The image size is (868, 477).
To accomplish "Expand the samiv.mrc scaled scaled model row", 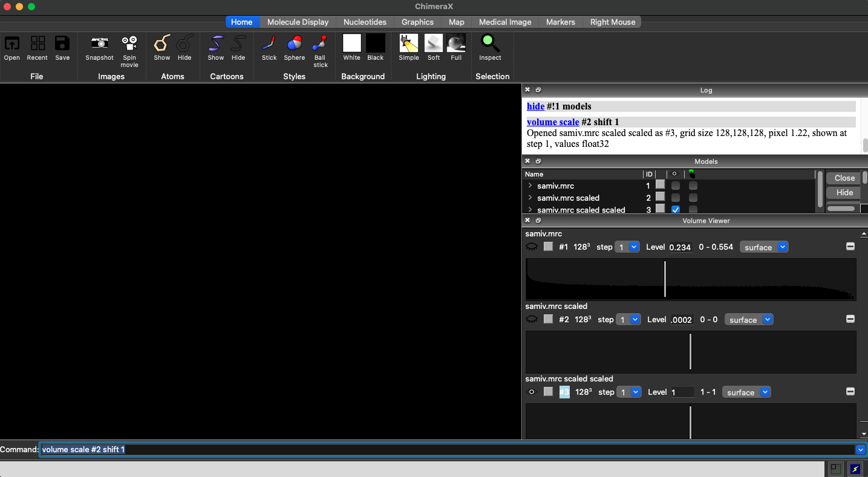I will click(x=530, y=210).
